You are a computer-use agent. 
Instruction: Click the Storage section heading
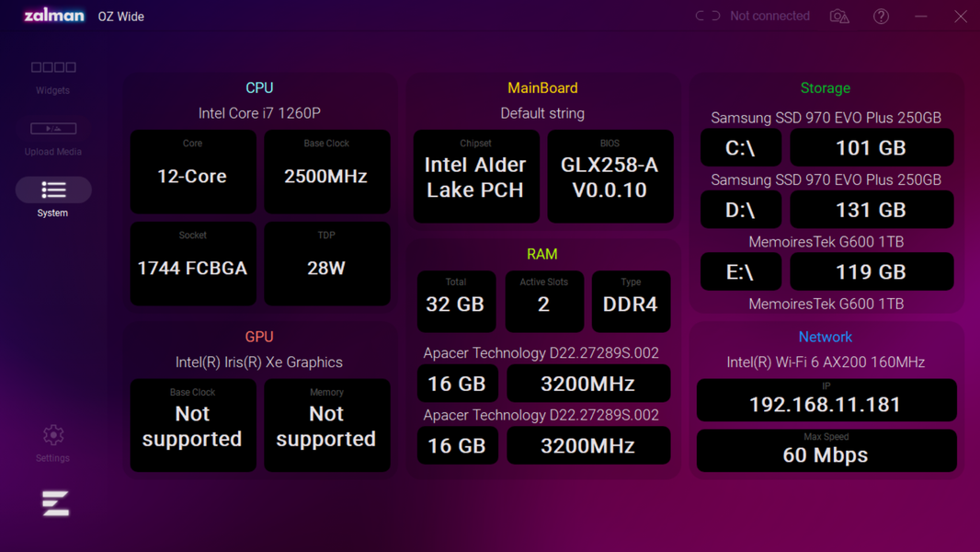pyautogui.click(x=825, y=88)
